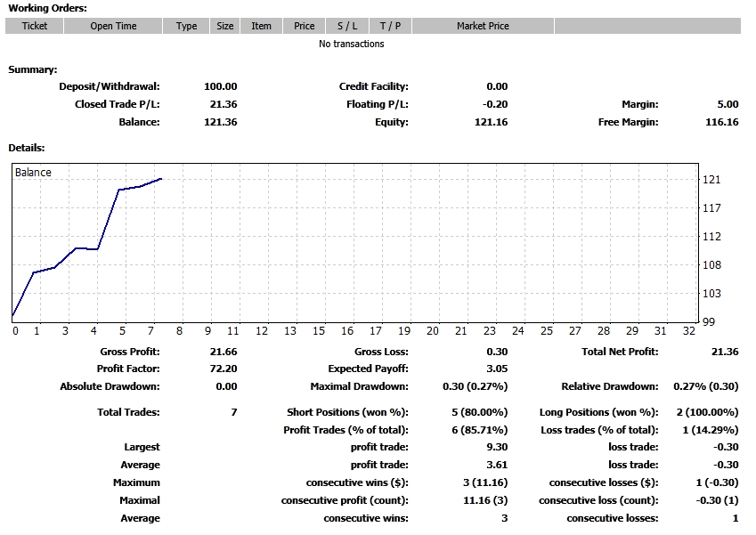
Task: Select the Profit Factor value 72.20
Action: tap(224, 369)
